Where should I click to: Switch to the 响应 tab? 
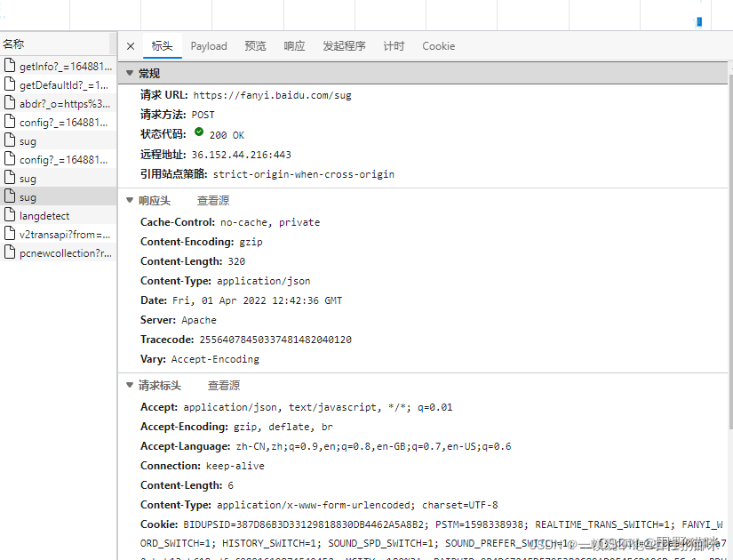coord(294,46)
